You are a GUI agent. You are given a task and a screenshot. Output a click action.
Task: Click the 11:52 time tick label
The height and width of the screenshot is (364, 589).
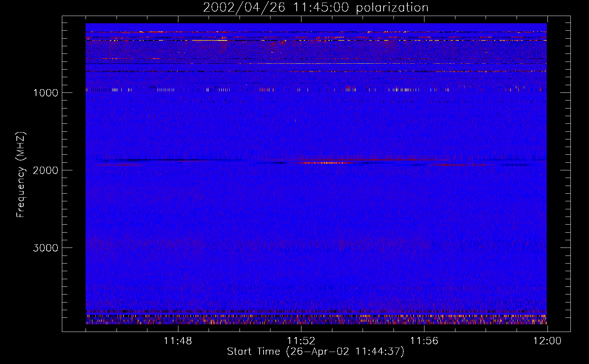point(301,341)
